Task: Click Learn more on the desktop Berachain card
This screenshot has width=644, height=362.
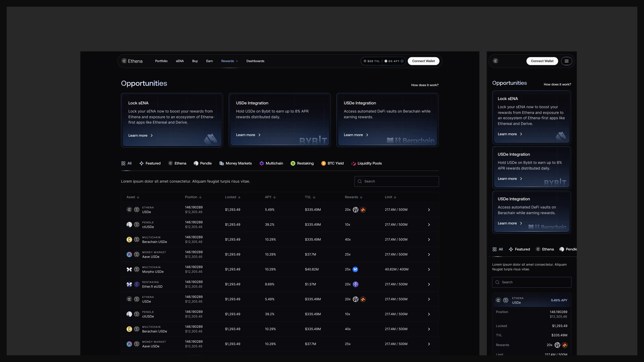Action: (356, 135)
